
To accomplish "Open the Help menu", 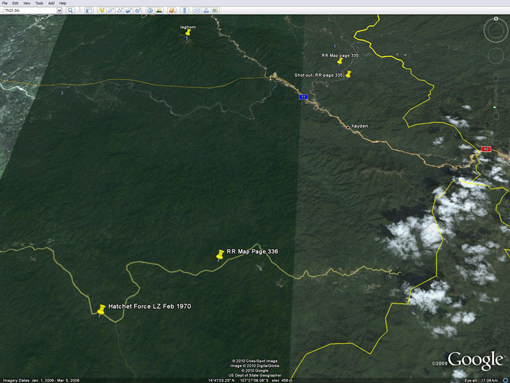I will coord(62,3).
